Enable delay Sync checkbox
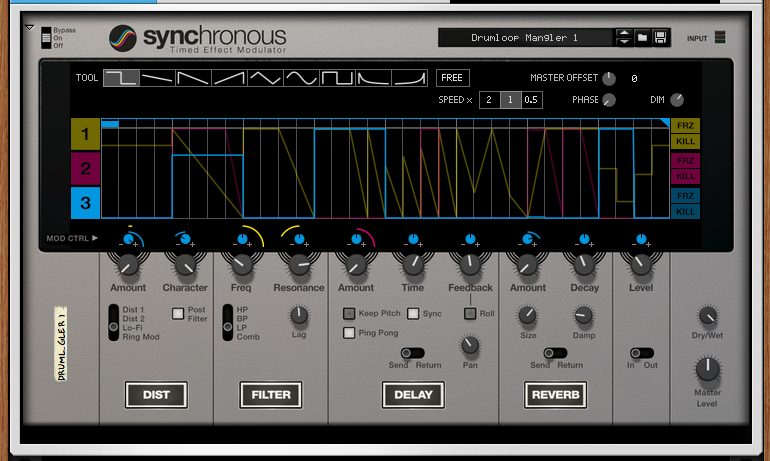Image resolution: width=770 pixels, height=461 pixels. (413, 313)
